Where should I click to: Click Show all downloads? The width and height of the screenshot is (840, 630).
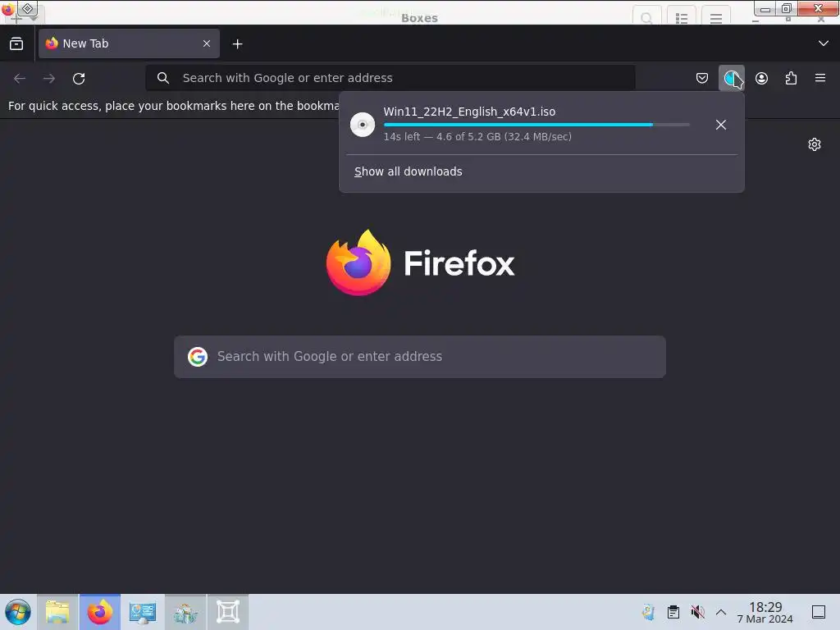[409, 171]
